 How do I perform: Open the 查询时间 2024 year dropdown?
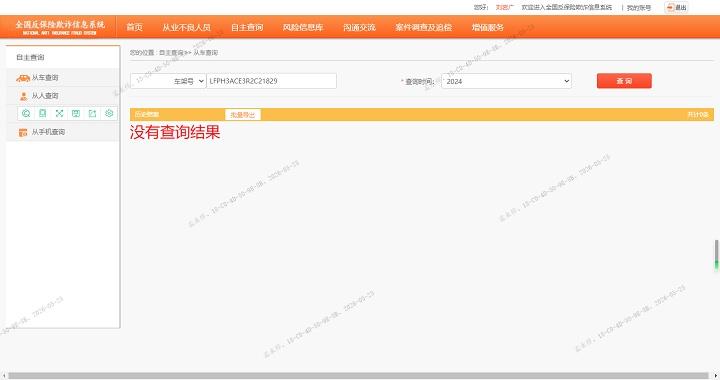click(506, 81)
